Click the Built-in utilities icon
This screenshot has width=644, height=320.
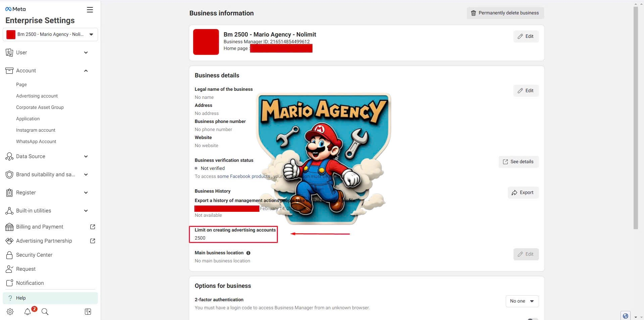[x=9, y=211]
